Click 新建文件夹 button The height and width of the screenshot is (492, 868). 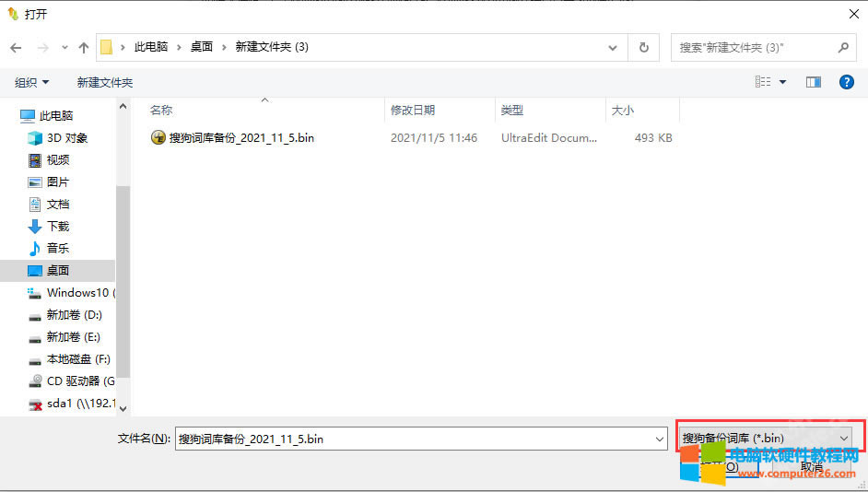105,83
